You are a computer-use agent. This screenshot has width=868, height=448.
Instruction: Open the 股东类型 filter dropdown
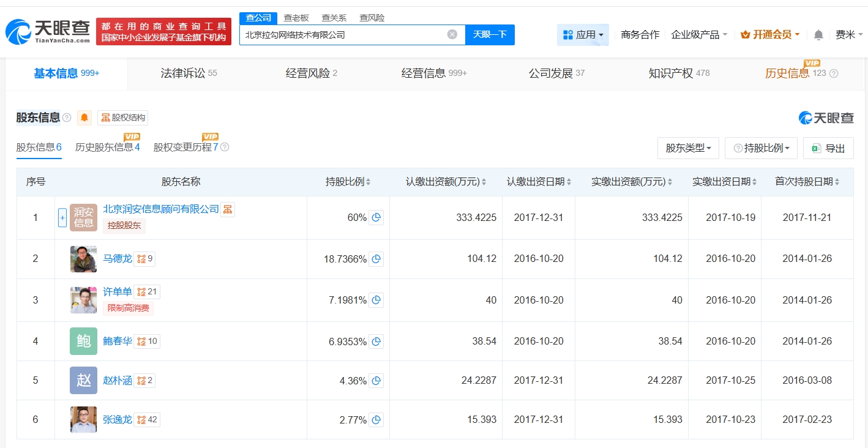(x=688, y=148)
